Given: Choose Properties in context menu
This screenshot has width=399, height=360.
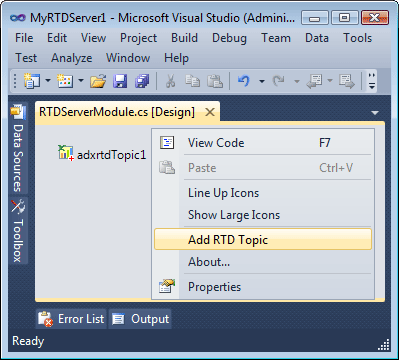Looking at the screenshot, I should 263,287.
